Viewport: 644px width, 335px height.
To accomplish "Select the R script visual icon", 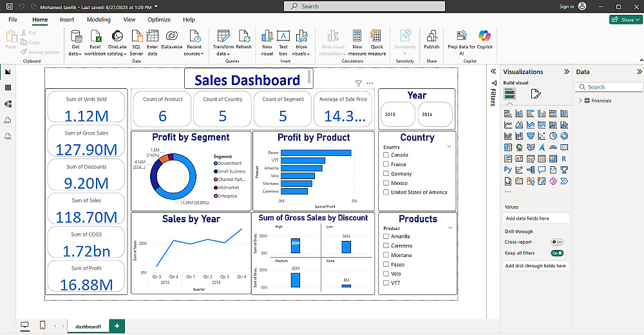I will pos(564,158).
